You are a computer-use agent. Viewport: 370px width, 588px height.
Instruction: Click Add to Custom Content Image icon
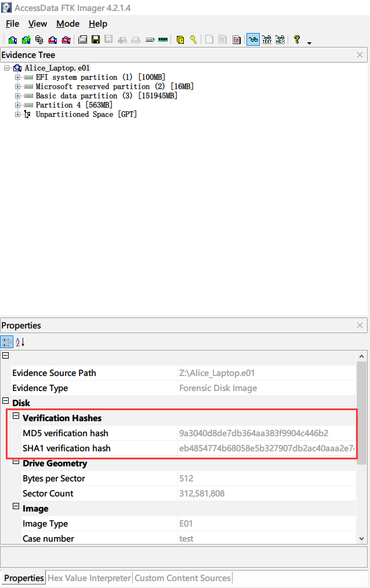(122, 39)
